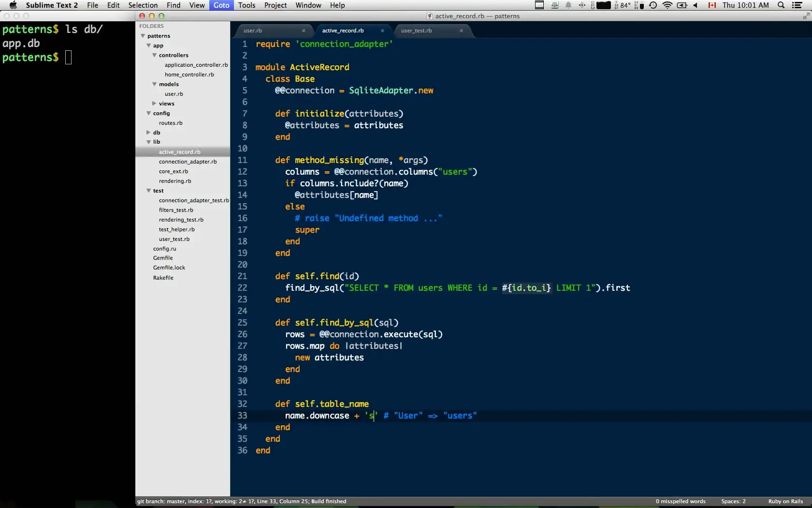This screenshot has width=812, height=508.
Task: Open the Window menu
Action: (308, 5)
